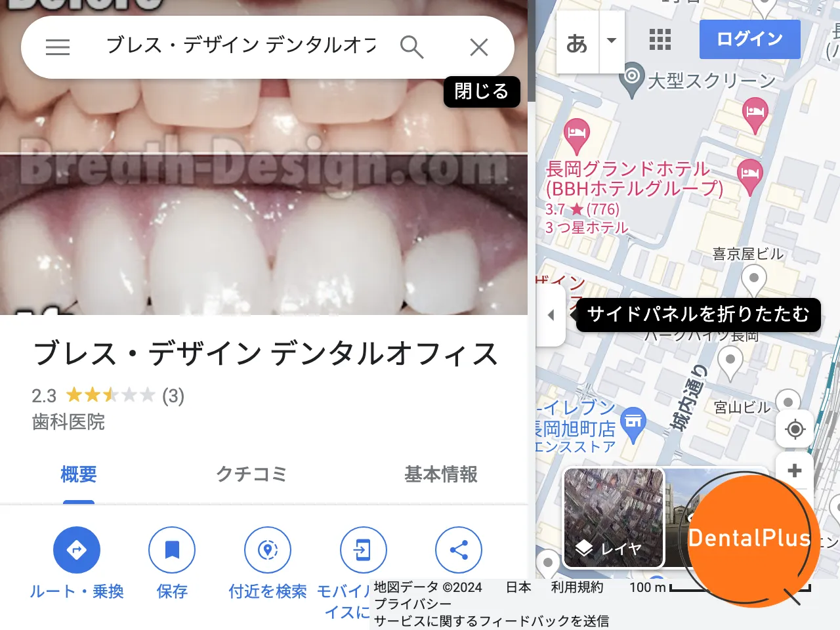Click the 閉じる tooltip label

482,91
